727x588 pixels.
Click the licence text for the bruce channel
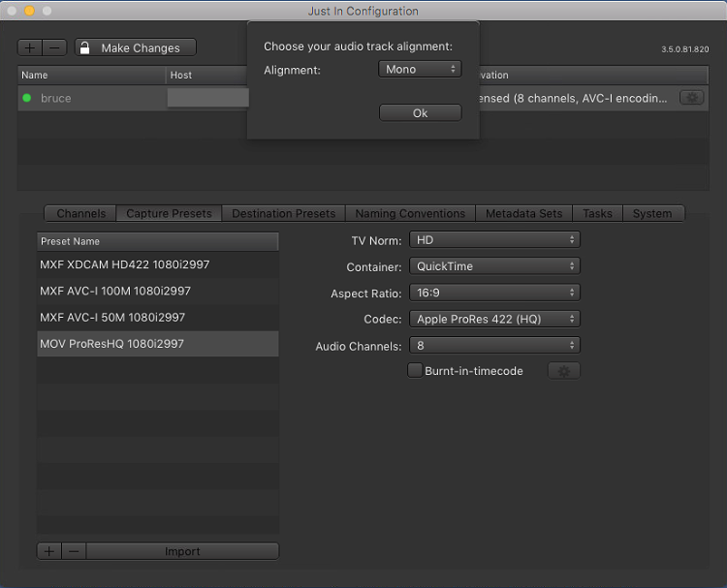pyautogui.click(x=573, y=98)
